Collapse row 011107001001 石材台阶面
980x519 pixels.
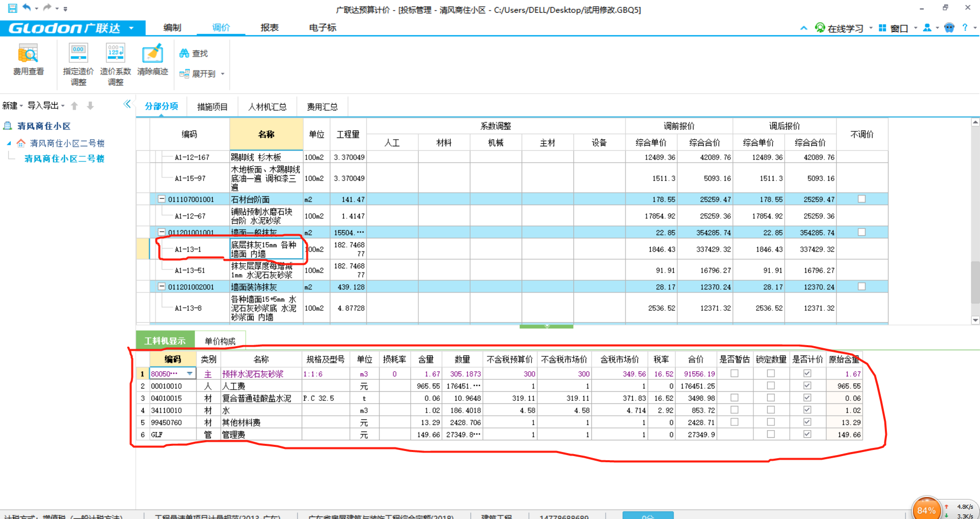tap(162, 199)
